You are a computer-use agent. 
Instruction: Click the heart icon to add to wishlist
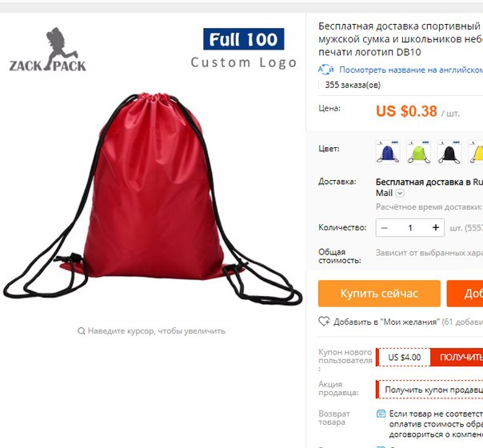(x=324, y=322)
